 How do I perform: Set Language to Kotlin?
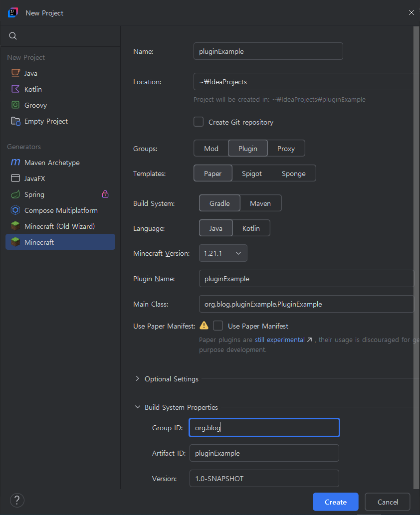click(251, 228)
